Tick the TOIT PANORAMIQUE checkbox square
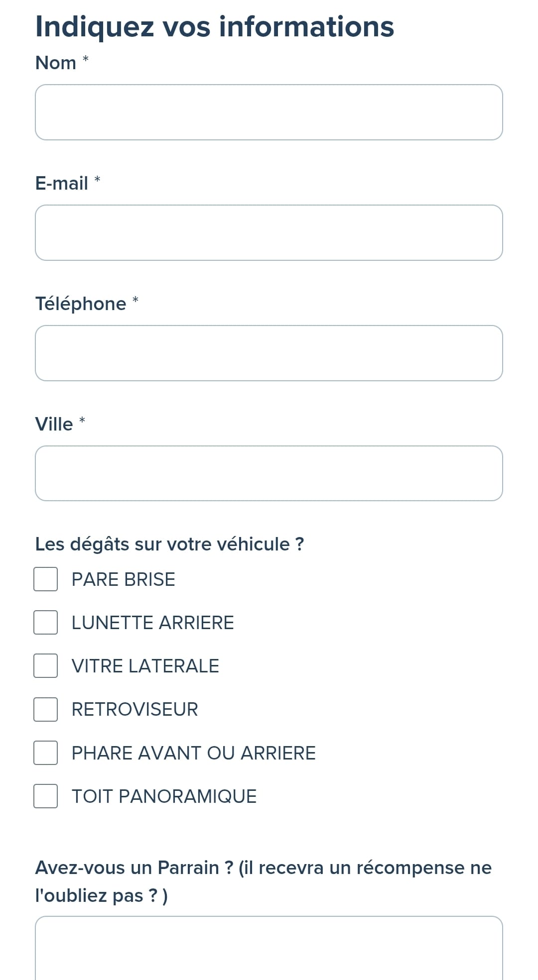538x980 pixels. point(46,796)
